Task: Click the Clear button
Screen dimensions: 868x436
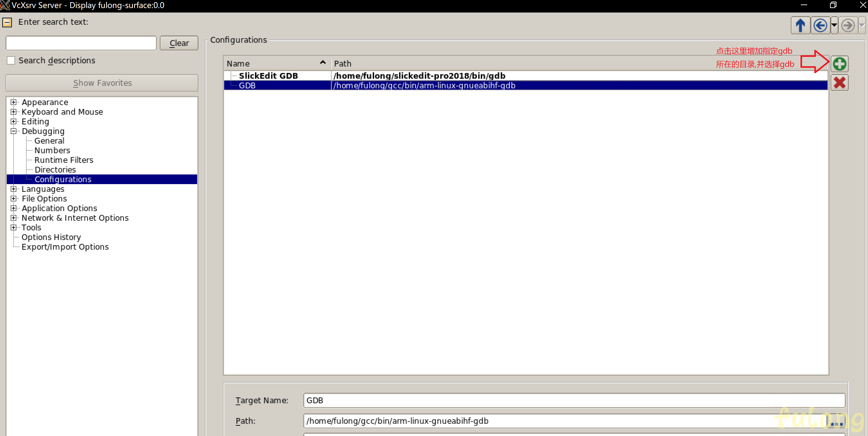Action: click(x=179, y=43)
